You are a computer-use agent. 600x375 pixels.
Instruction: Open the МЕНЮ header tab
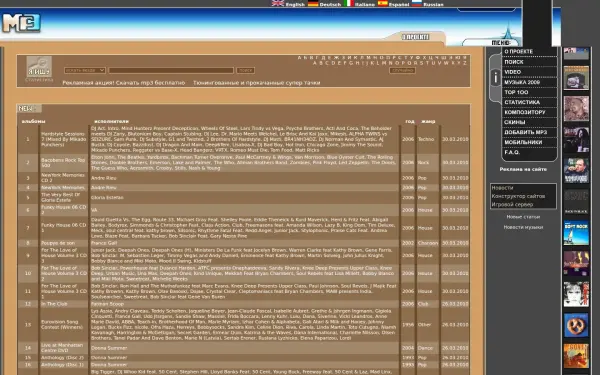pyautogui.click(x=501, y=42)
